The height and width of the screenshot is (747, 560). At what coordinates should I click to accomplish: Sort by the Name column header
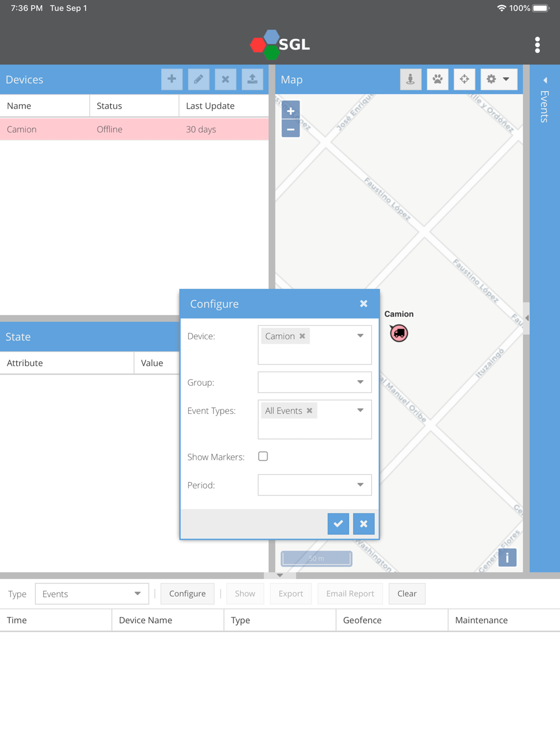[x=45, y=106]
